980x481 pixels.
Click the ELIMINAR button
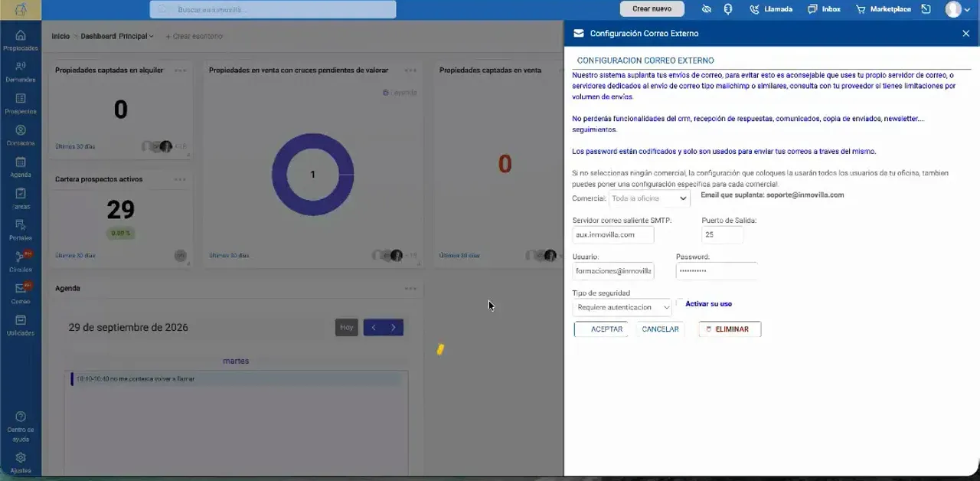click(x=730, y=329)
